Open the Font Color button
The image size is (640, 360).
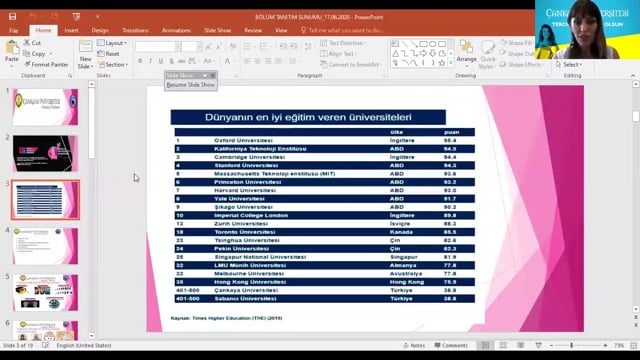[x=227, y=61]
